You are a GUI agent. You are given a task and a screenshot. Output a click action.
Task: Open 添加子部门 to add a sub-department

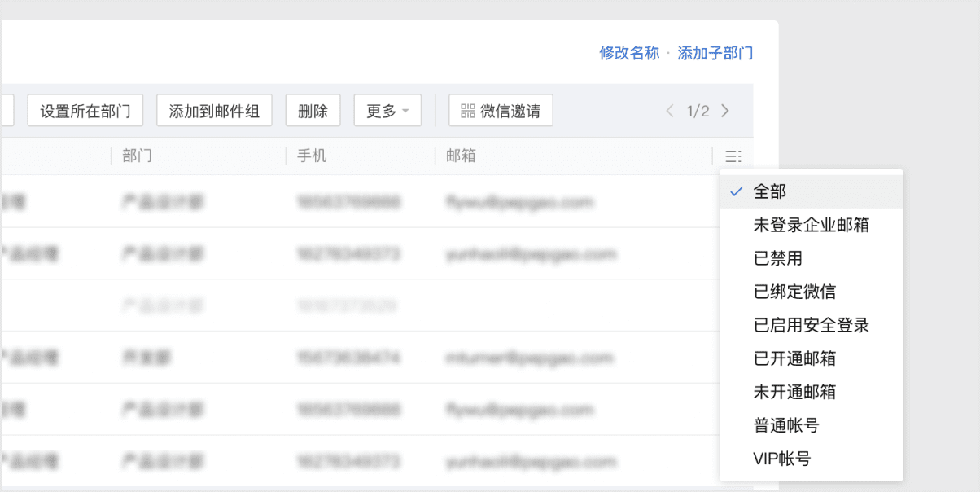(716, 53)
